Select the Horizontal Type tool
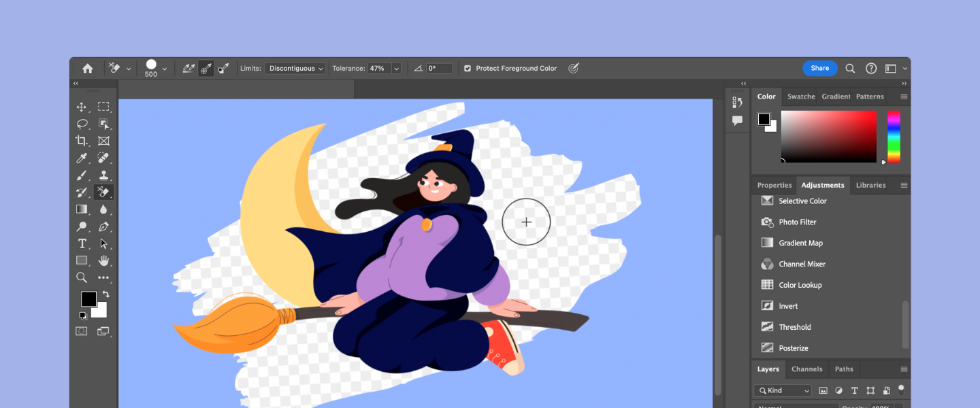 coord(82,243)
